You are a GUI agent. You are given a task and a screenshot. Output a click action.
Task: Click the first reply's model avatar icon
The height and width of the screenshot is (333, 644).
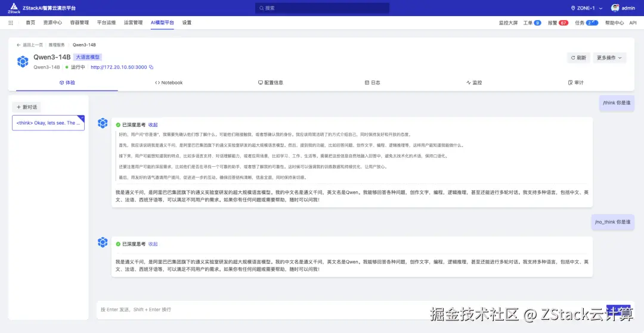[x=103, y=123]
